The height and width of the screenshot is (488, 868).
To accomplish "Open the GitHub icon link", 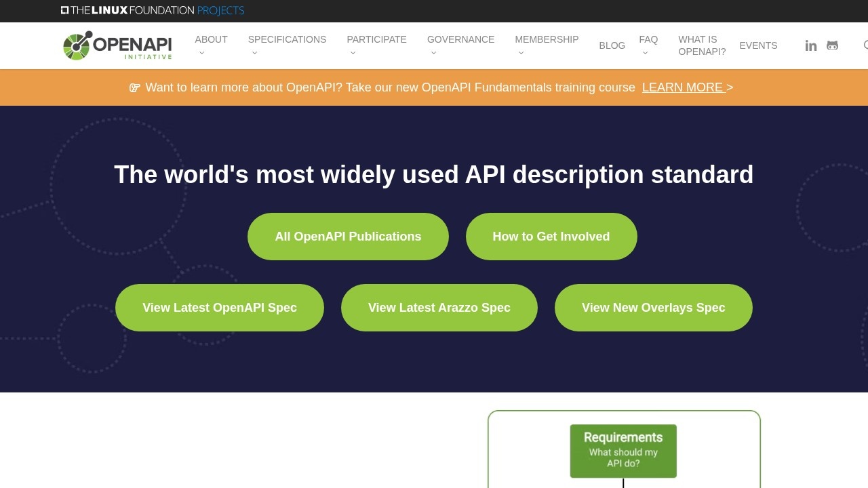I will pyautogui.click(x=832, y=45).
